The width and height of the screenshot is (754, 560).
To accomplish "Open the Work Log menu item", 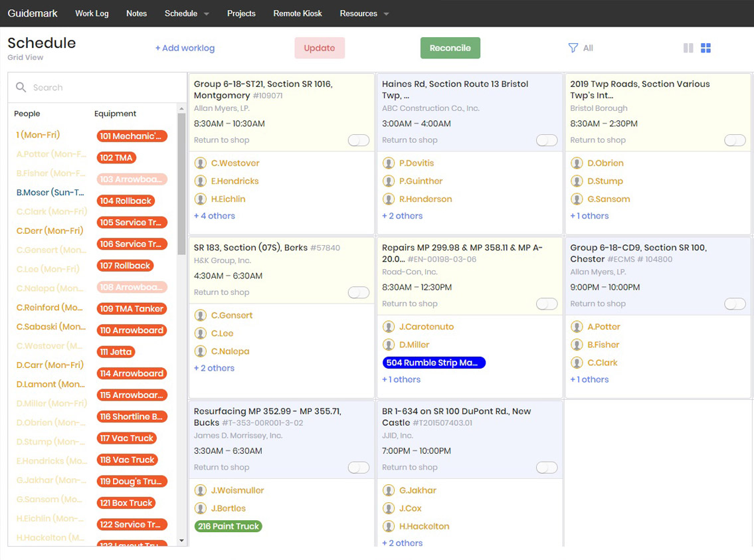I will click(x=92, y=13).
